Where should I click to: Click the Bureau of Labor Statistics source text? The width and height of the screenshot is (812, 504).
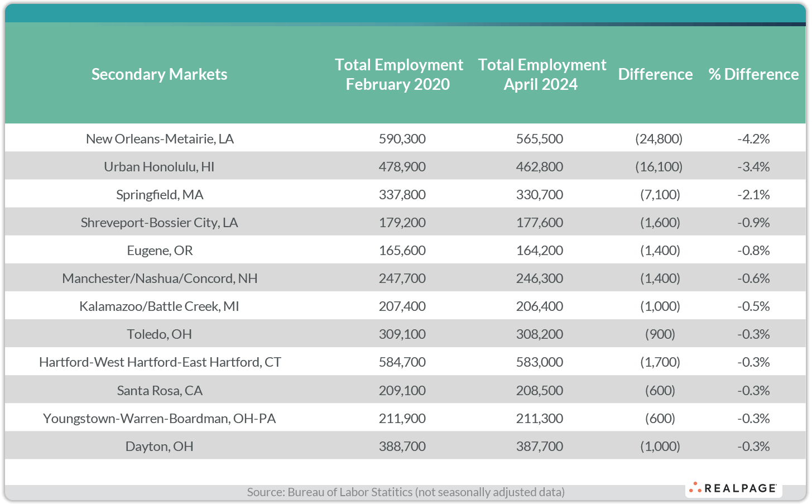(x=406, y=492)
